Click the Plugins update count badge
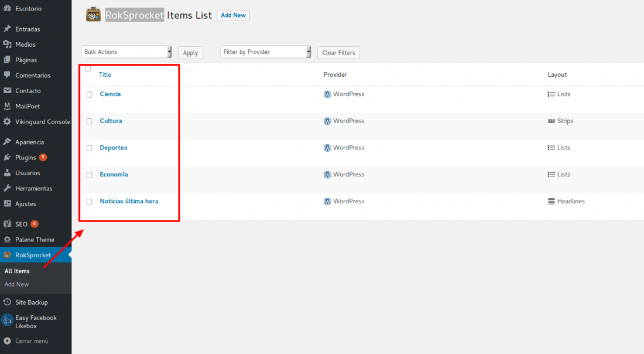The width and height of the screenshot is (644, 354). point(43,157)
